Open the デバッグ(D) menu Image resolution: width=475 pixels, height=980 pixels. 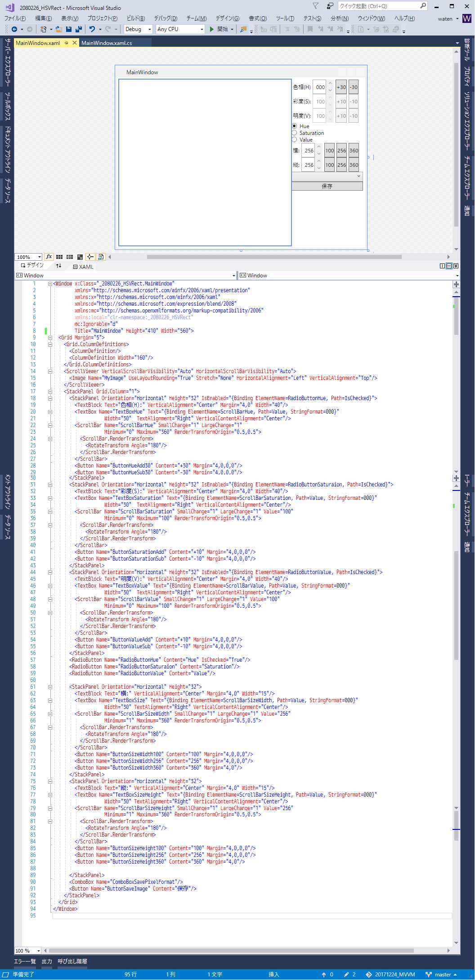coord(166,18)
